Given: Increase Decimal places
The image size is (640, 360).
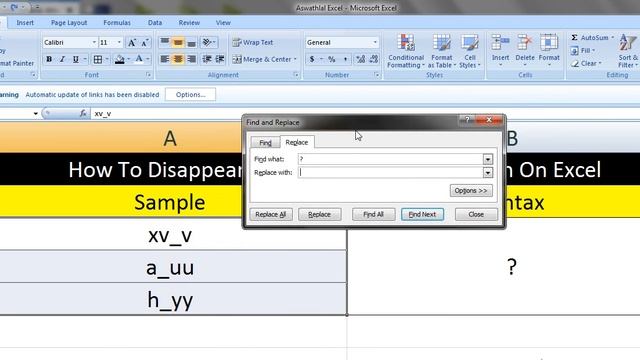Looking at the screenshot, I should (360, 59).
